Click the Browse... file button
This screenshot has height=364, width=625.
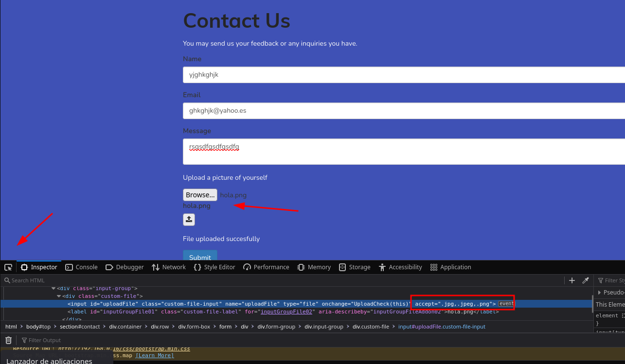coord(200,195)
